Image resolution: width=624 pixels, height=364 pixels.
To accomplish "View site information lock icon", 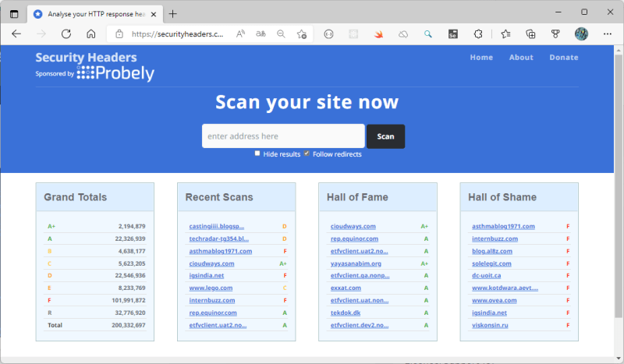I will tap(119, 34).
